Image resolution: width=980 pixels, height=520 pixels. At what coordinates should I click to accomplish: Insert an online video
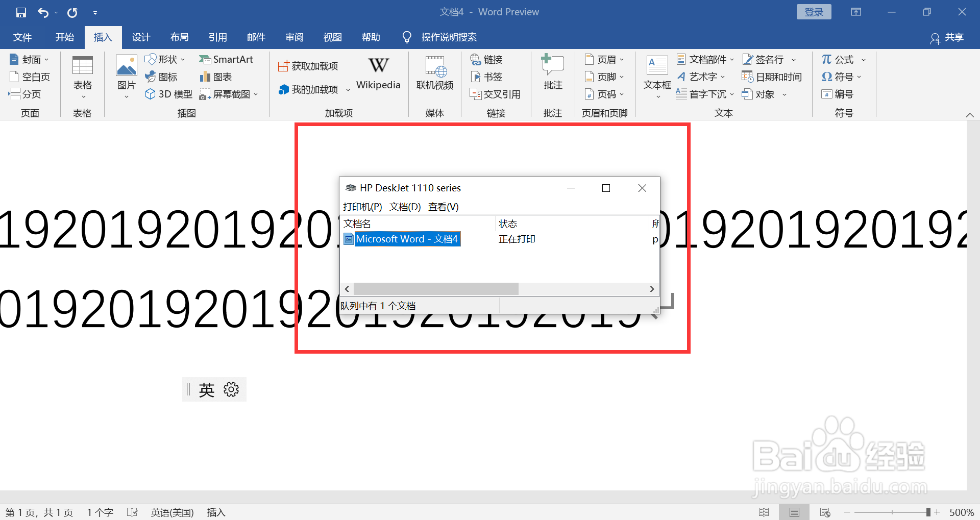pos(434,73)
